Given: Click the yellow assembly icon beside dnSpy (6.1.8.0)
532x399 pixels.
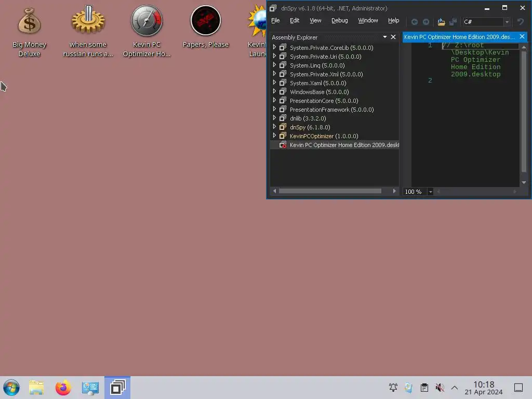Looking at the screenshot, I should point(283,127).
